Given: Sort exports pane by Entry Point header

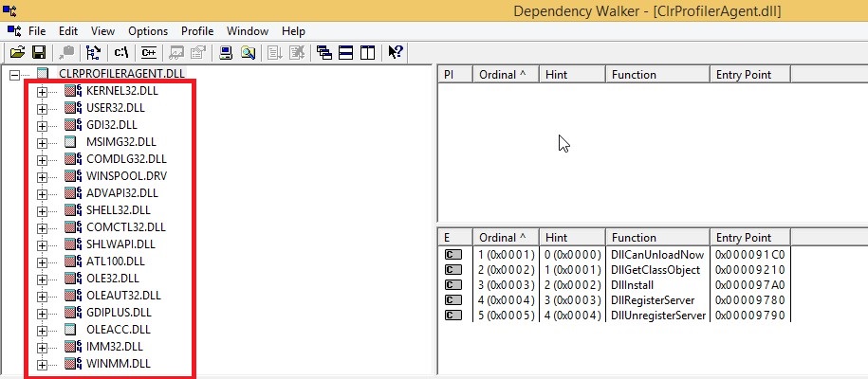Looking at the screenshot, I should 750,238.
